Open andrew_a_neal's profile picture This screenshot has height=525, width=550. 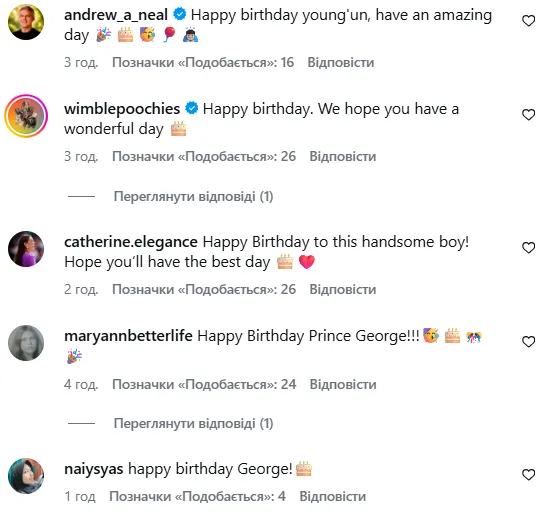tap(26, 22)
